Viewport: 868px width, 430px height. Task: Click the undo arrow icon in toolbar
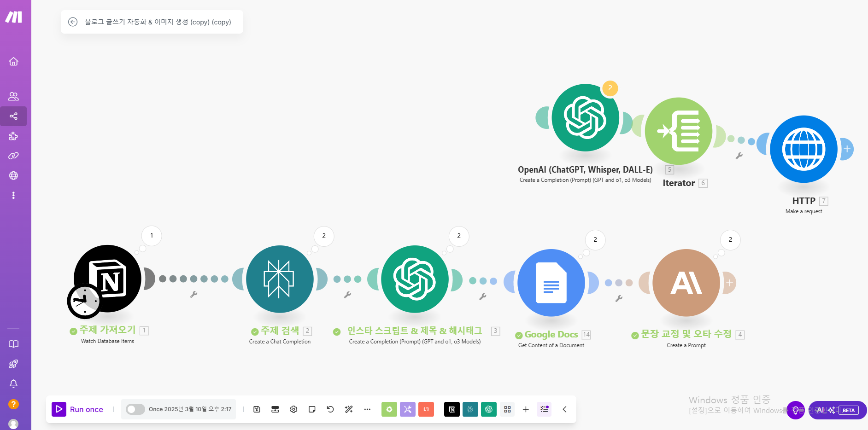[330, 409]
